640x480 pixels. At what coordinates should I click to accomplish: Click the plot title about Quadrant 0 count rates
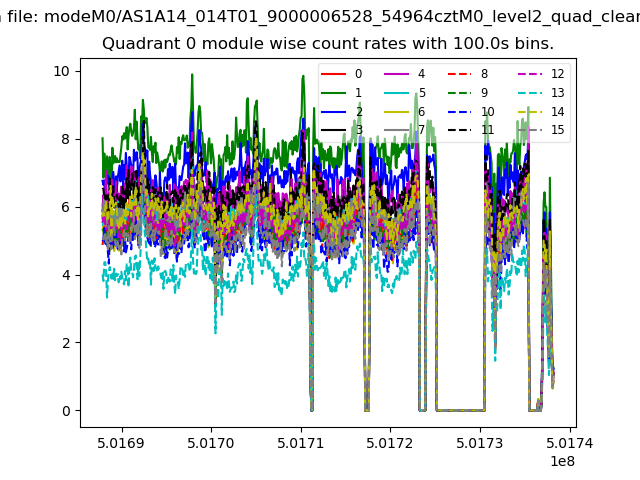coord(328,44)
